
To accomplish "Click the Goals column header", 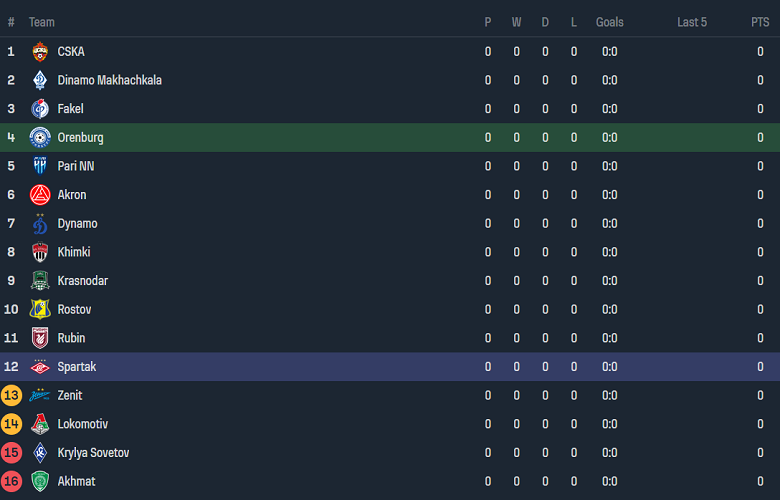I will tap(609, 22).
